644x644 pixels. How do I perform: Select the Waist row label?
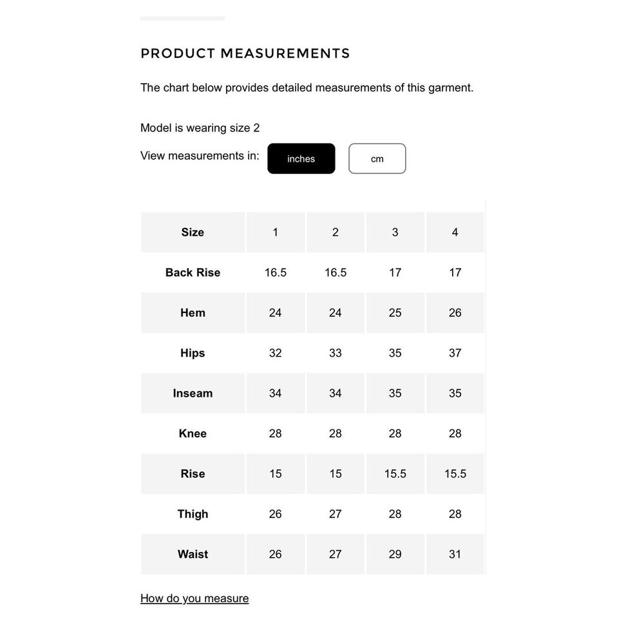[193, 554]
